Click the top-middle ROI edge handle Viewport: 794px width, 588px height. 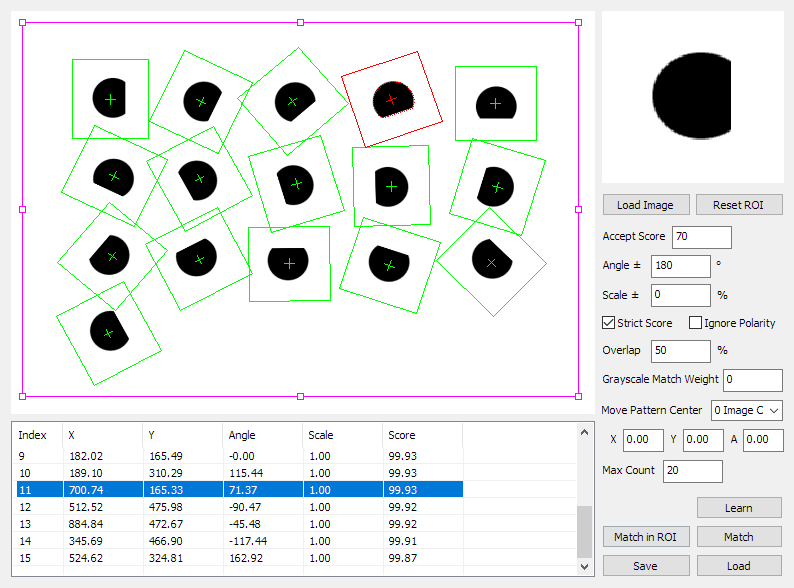click(300, 22)
